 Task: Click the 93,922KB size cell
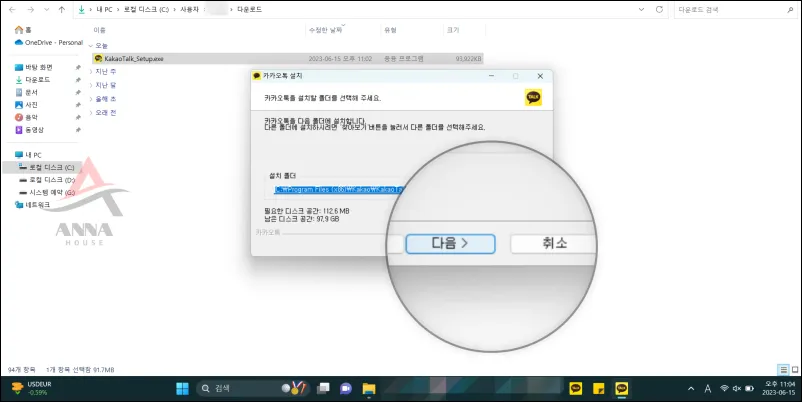click(x=468, y=59)
